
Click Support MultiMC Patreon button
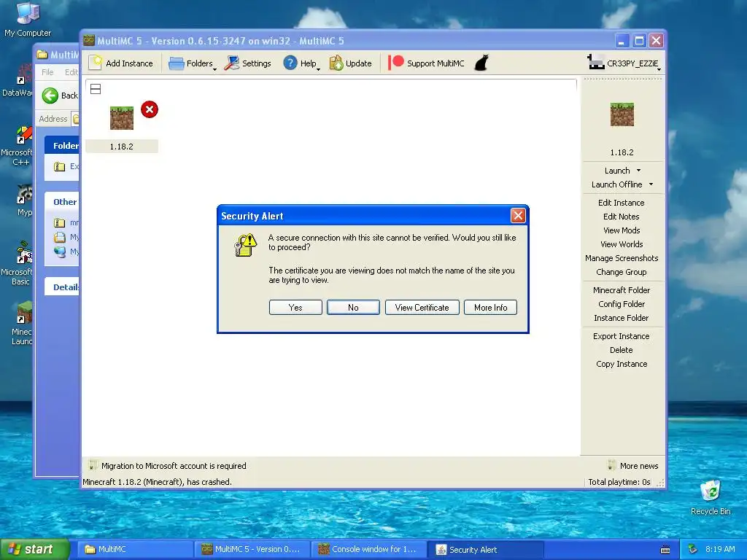click(x=426, y=63)
